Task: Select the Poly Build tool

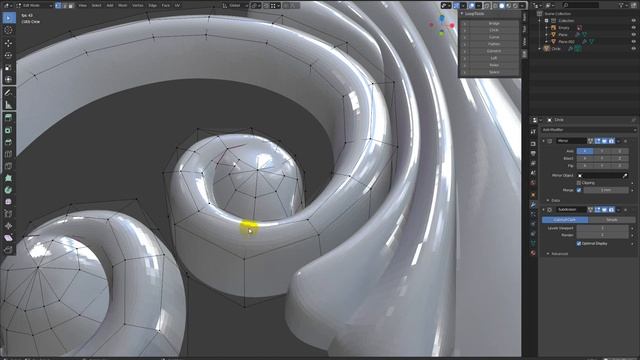Action: click(9, 178)
